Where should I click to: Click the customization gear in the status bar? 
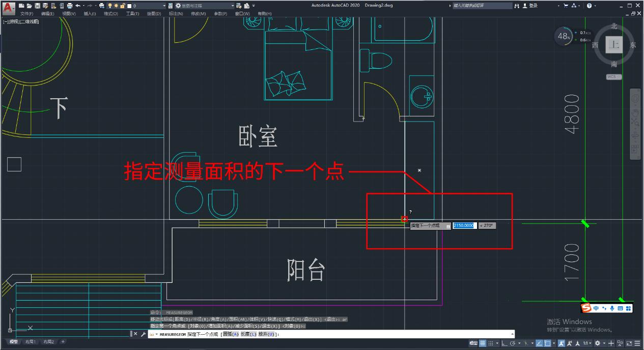[598, 342]
